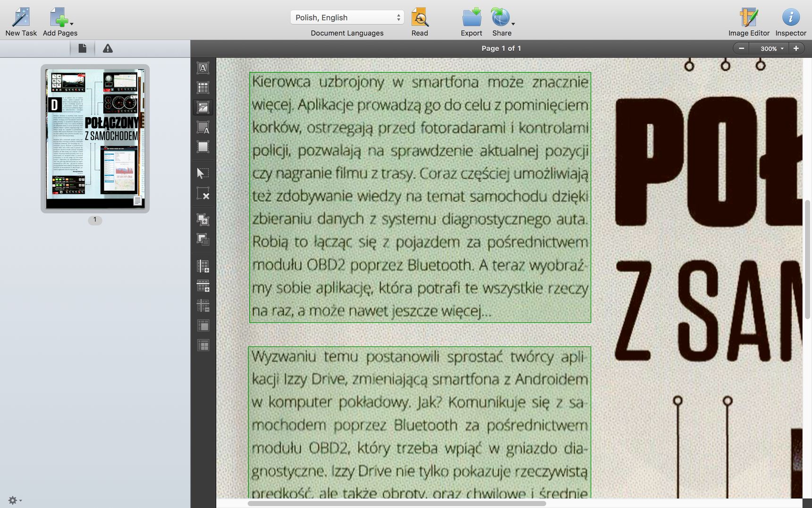Click the Document Languages label

pos(347,33)
